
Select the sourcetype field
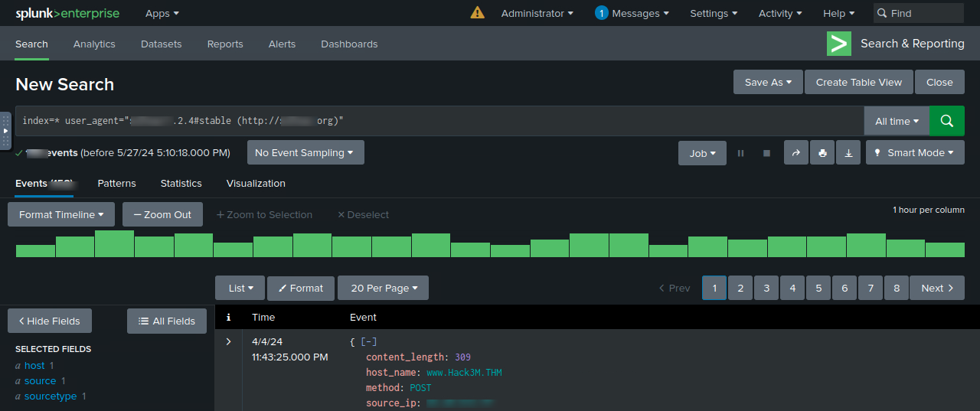tap(51, 396)
